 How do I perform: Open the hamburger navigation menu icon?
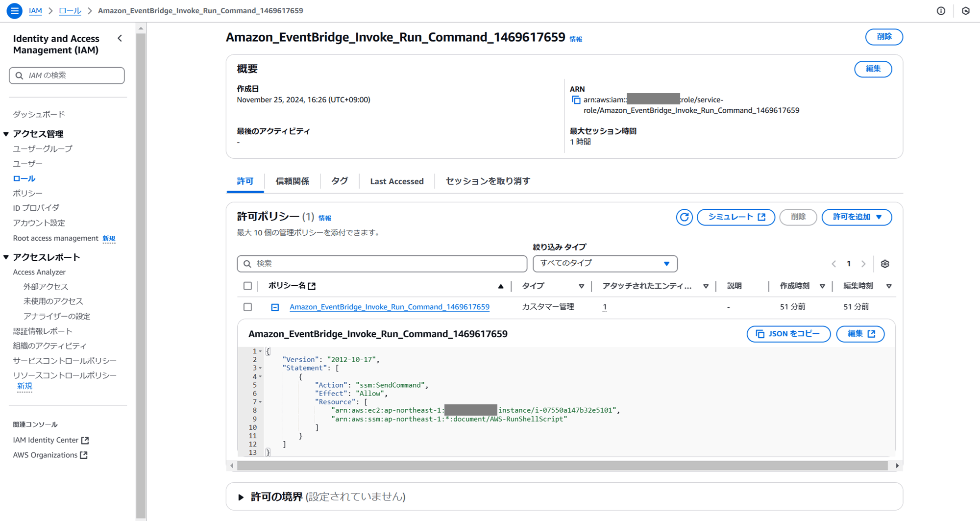[14, 10]
